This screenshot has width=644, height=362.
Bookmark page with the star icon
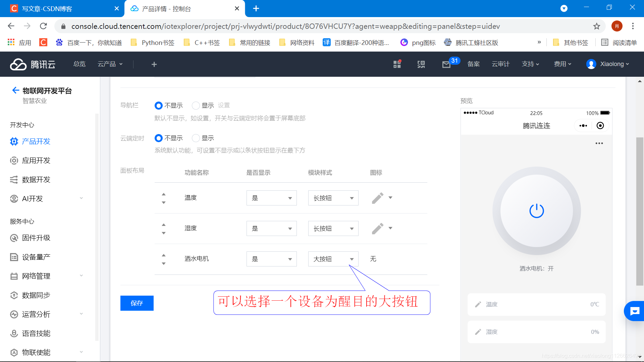tap(596, 26)
